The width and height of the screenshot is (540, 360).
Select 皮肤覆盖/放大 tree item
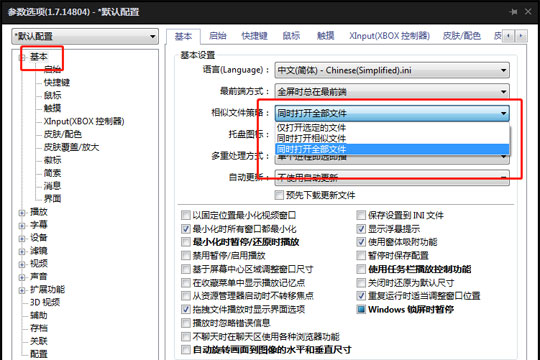tap(71, 147)
